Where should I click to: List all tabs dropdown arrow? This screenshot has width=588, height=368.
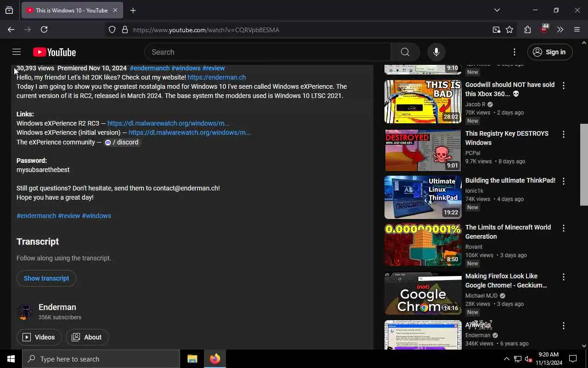click(x=497, y=10)
